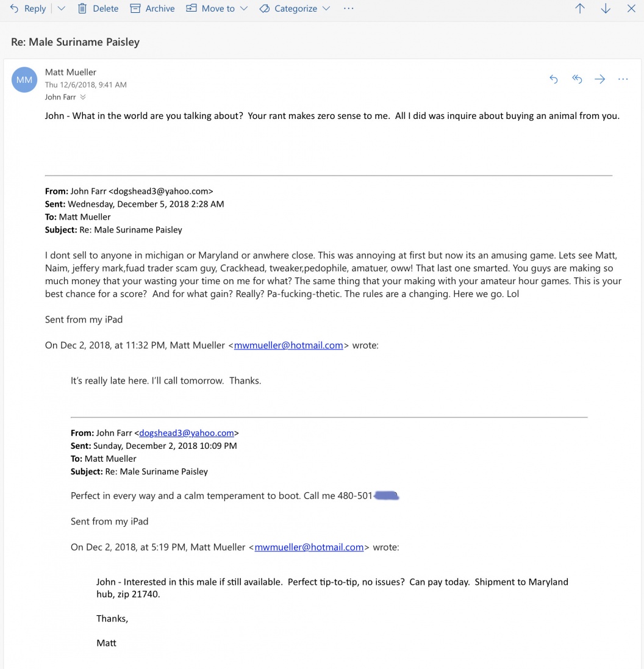Click the Reply all double-arrow icon
This screenshot has height=669, width=644.
[x=577, y=79]
